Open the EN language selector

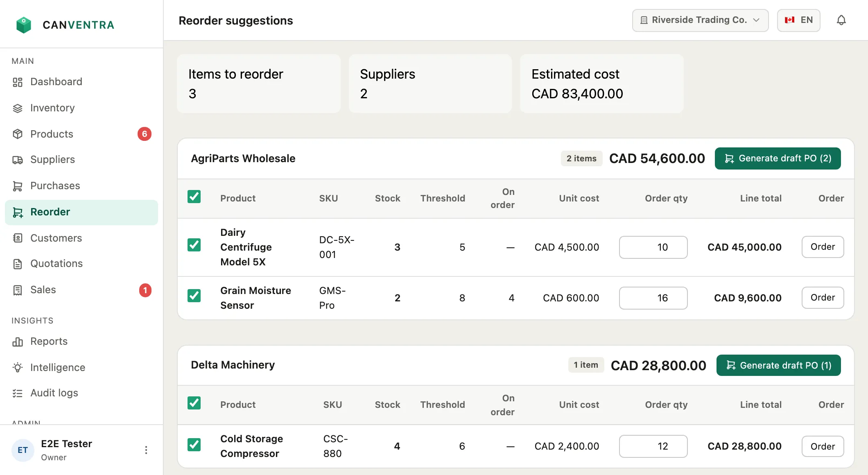pos(798,20)
